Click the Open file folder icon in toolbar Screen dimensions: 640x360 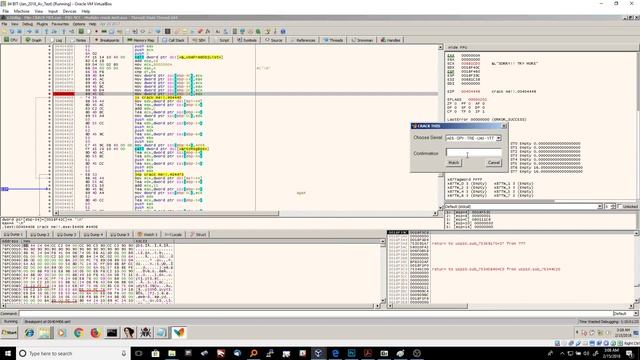(x=4, y=31)
